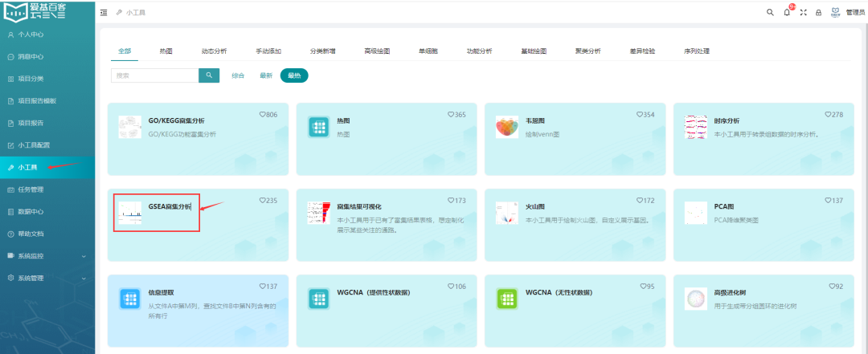Screen dimensions: 868x354
Task: Open WGCNA（无性状数据）green grid icon
Action: click(506, 299)
